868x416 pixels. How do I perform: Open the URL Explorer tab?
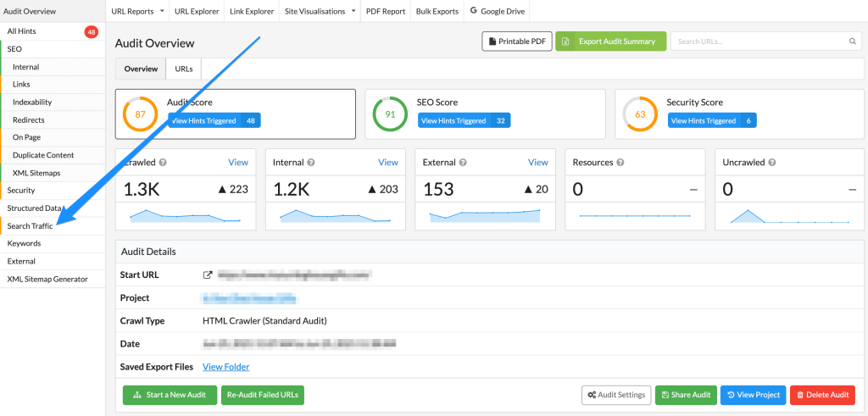(197, 11)
